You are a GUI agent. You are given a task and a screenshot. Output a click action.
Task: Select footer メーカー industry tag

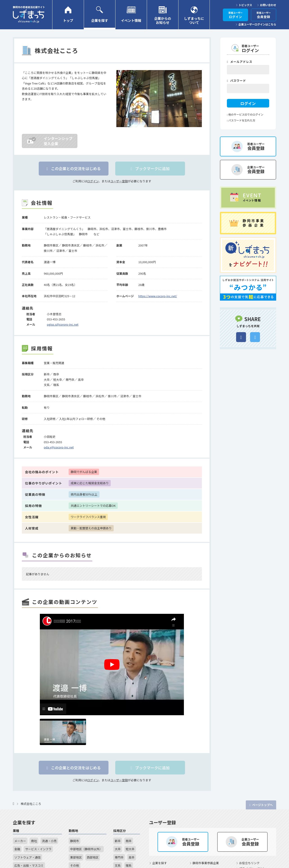coord(20,841)
